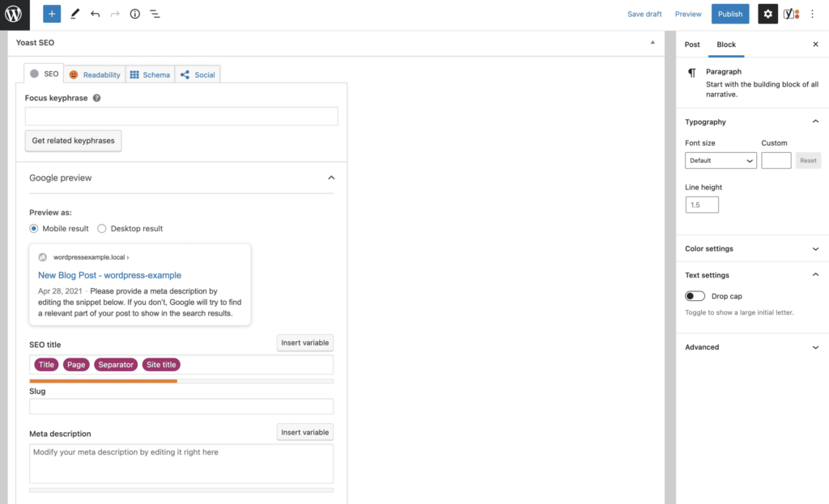The height and width of the screenshot is (504, 829).
Task: Click the Focus keyphrase input field
Action: click(x=181, y=116)
